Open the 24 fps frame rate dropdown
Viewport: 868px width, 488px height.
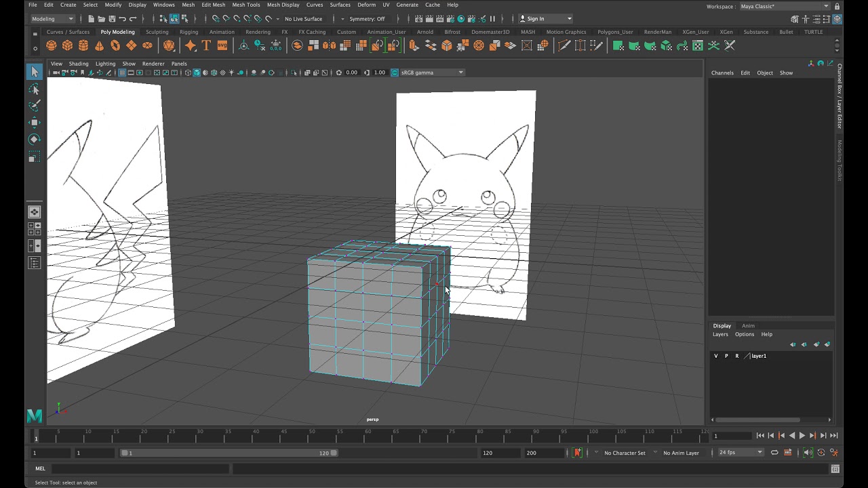pos(741,453)
